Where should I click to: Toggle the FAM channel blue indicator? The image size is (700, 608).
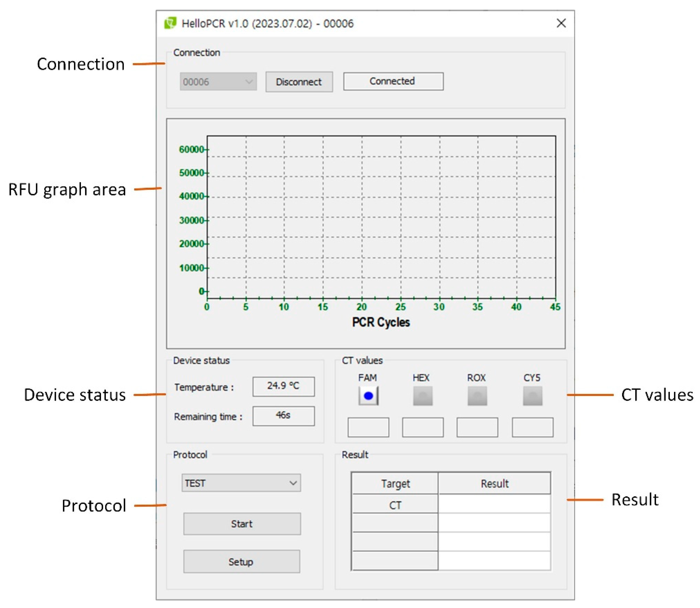(x=368, y=396)
